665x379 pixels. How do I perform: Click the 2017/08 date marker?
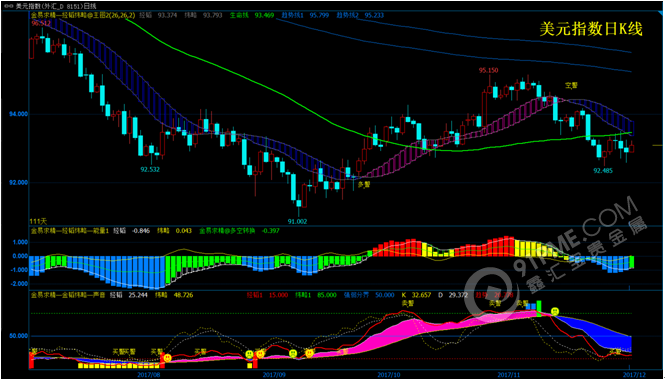coord(149,375)
